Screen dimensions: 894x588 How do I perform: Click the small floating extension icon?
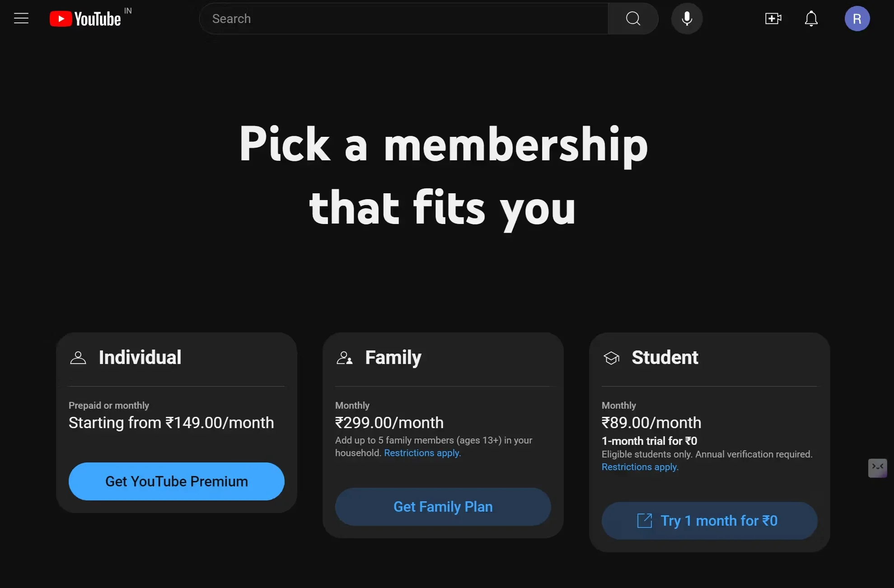pos(877,468)
